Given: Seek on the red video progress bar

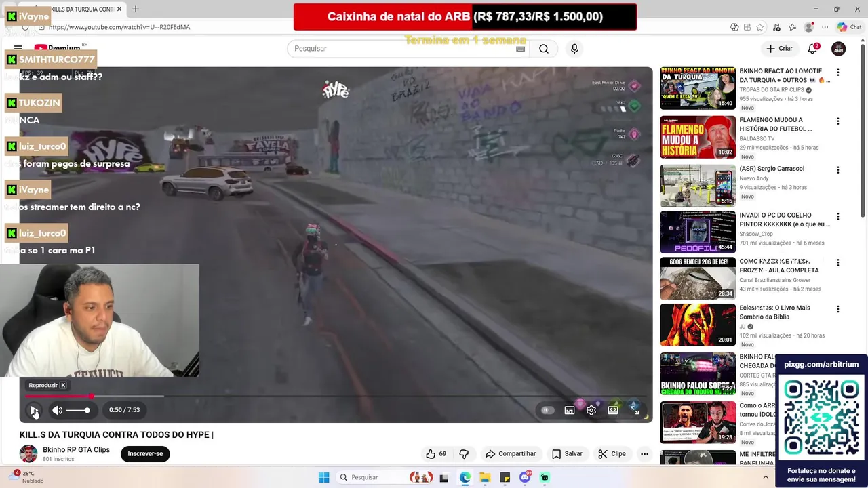Looking at the screenshot, I should tap(336, 396).
